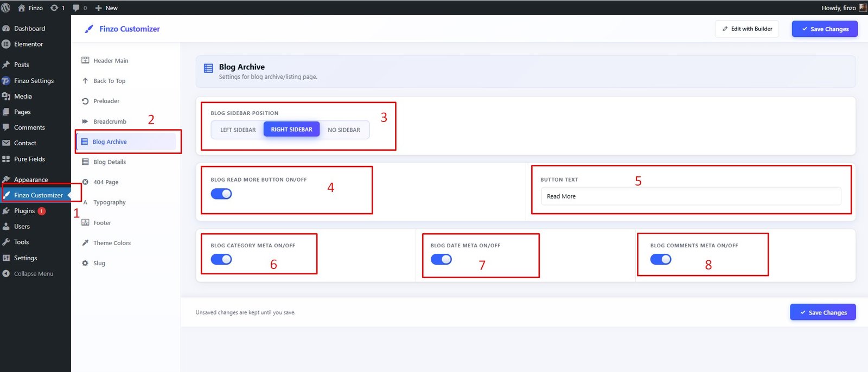Click the Preloader refresh icon
868x372 pixels.
click(85, 101)
